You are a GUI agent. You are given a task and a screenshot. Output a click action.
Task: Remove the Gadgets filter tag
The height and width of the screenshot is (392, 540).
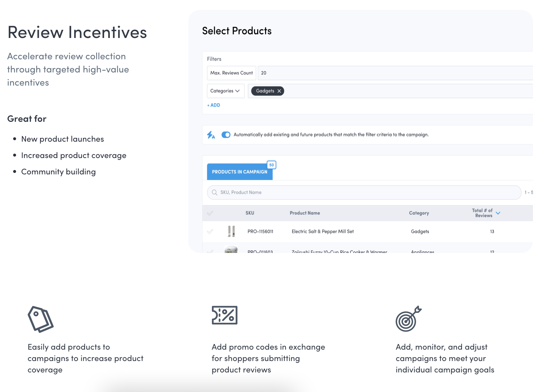[279, 91]
